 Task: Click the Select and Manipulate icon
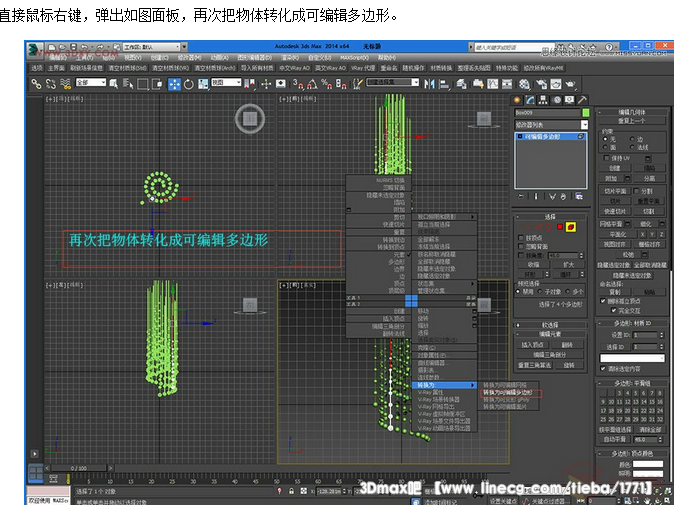coord(266,84)
